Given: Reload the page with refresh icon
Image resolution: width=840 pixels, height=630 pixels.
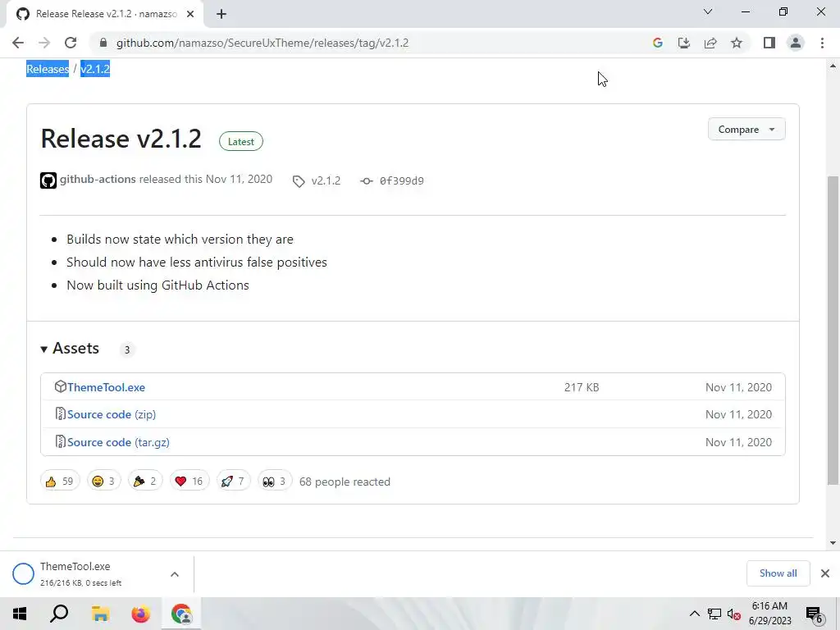Looking at the screenshot, I should tap(71, 43).
